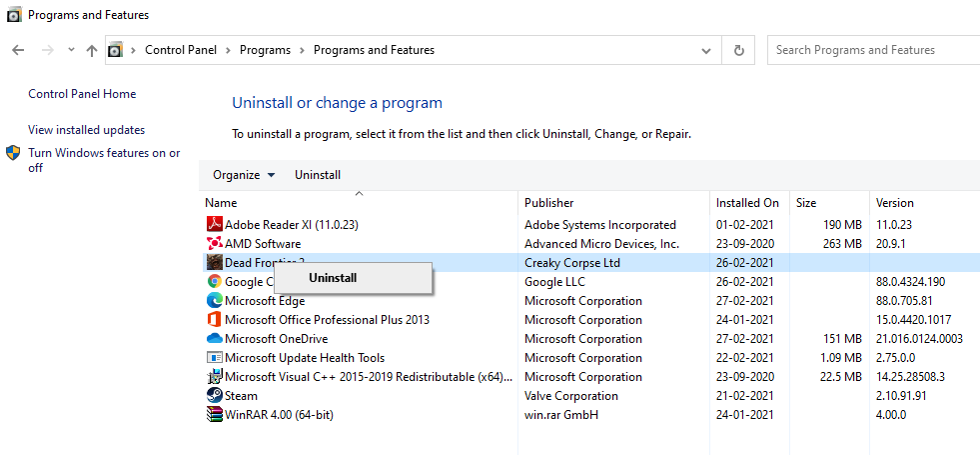Click the 190 MB size cell
This screenshot has width=980, height=455.
click(843, 224)
